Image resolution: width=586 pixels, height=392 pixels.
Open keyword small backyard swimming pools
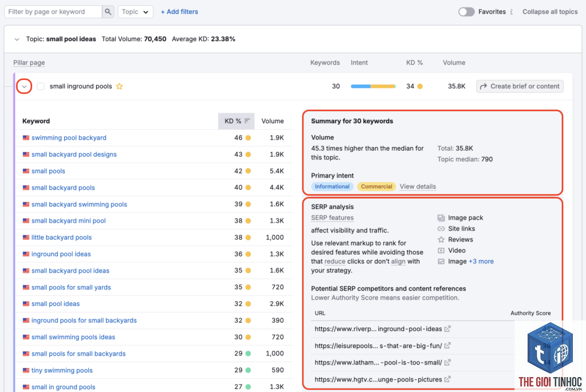pyautogui.click(x=79, y=204)
